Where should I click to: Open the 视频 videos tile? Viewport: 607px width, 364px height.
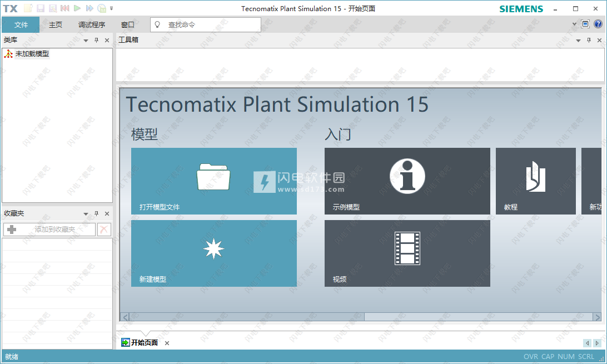pyautogui.click(x=407, y=253)
